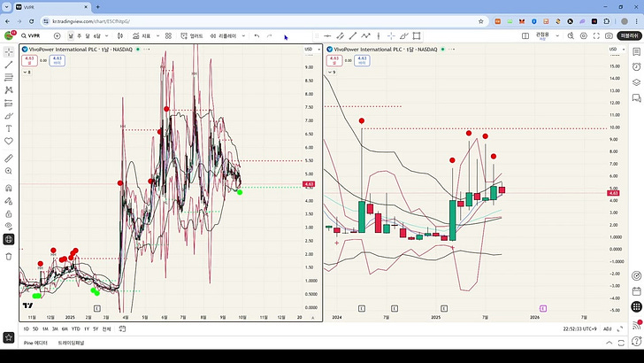Select the weekly (주) interval
644x363 pixels.
click(x=80, y=35)
